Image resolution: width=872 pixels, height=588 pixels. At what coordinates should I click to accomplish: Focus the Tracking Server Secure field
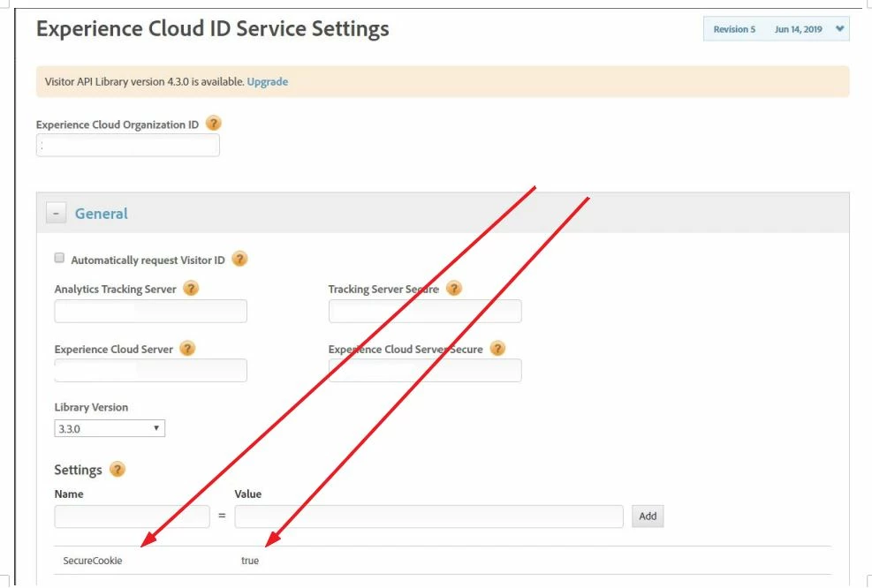425,312
